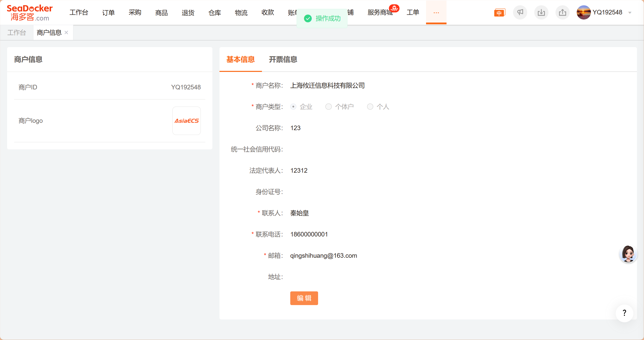
Task: Select the 个体户 radio button
Action: click(328, 107)
